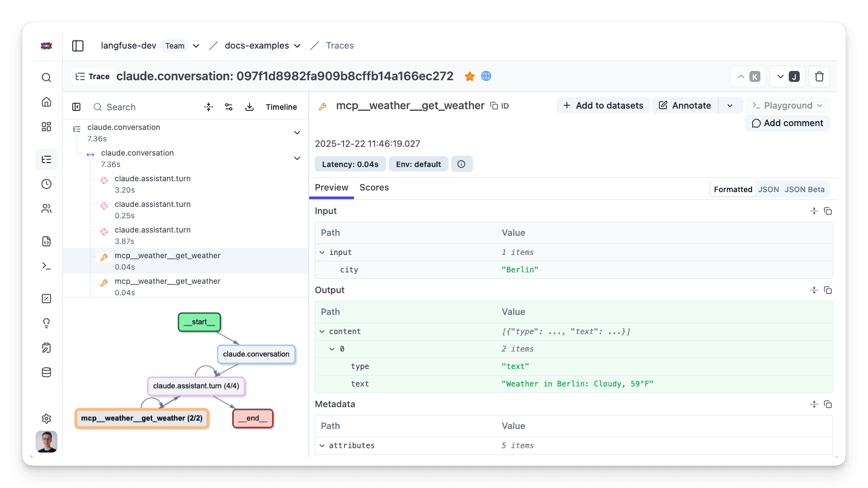Select Formatted view mode

click(x=733, y=189)
